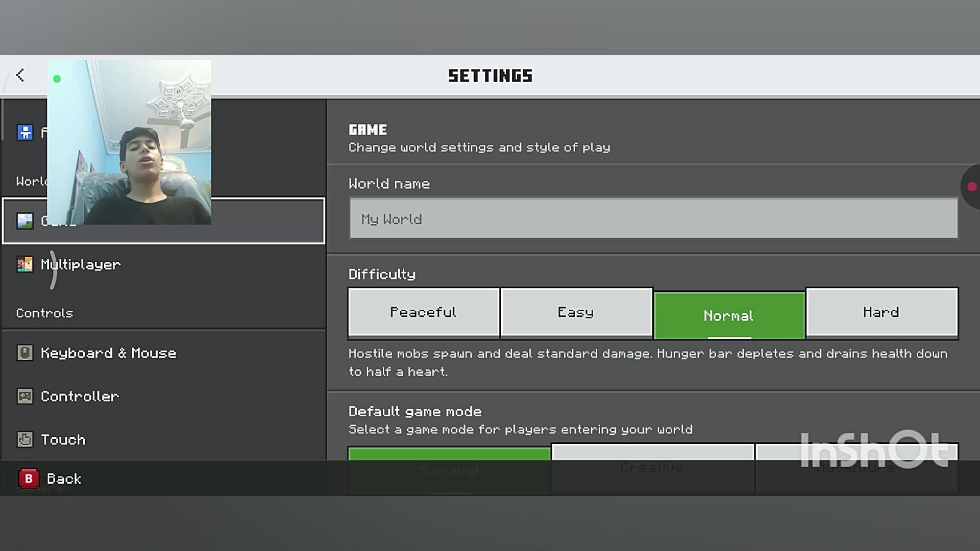Viewport: 980px width, 551px height.
Task: Click the webcam overlay thumbnail
Action: click(129, 142)
